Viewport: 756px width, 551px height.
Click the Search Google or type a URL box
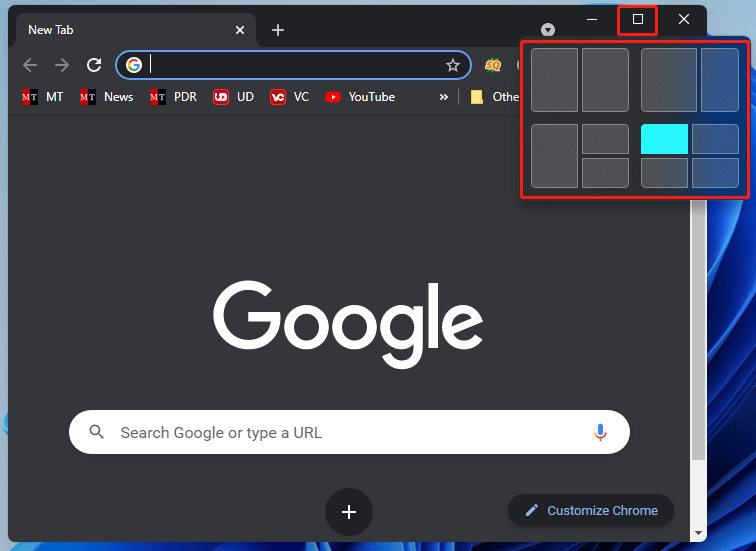(349, 432)
